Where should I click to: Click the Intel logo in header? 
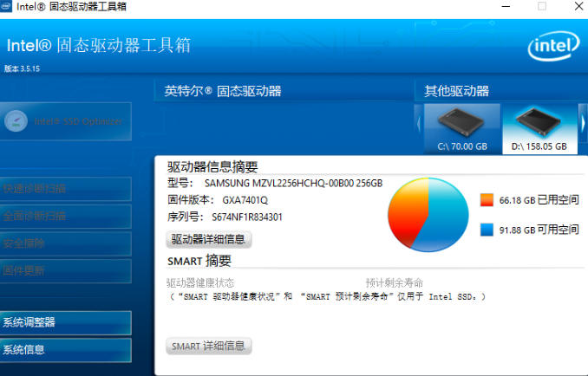click(554, 46)
